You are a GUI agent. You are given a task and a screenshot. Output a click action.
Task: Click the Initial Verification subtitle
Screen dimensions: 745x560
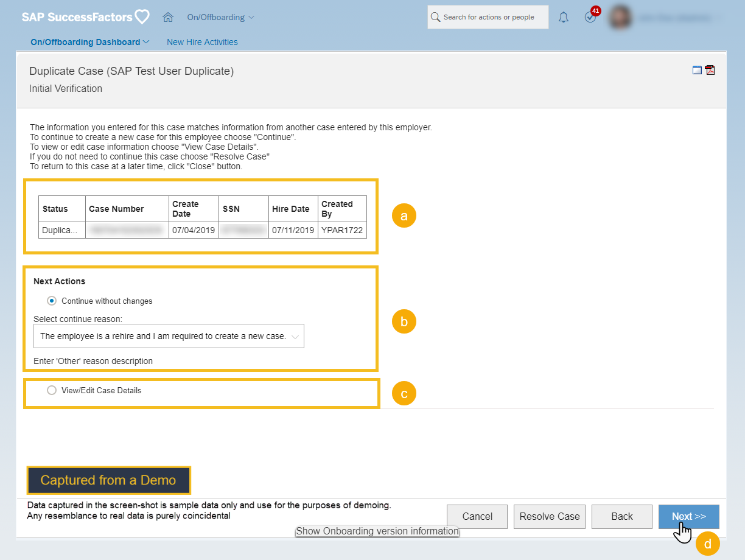[x=66, y=88]
